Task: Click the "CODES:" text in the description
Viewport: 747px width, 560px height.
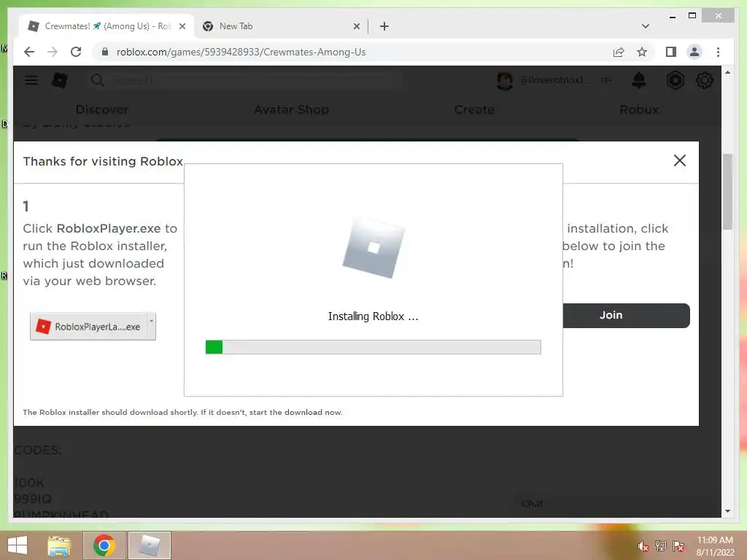Action: tap(38, 450)
